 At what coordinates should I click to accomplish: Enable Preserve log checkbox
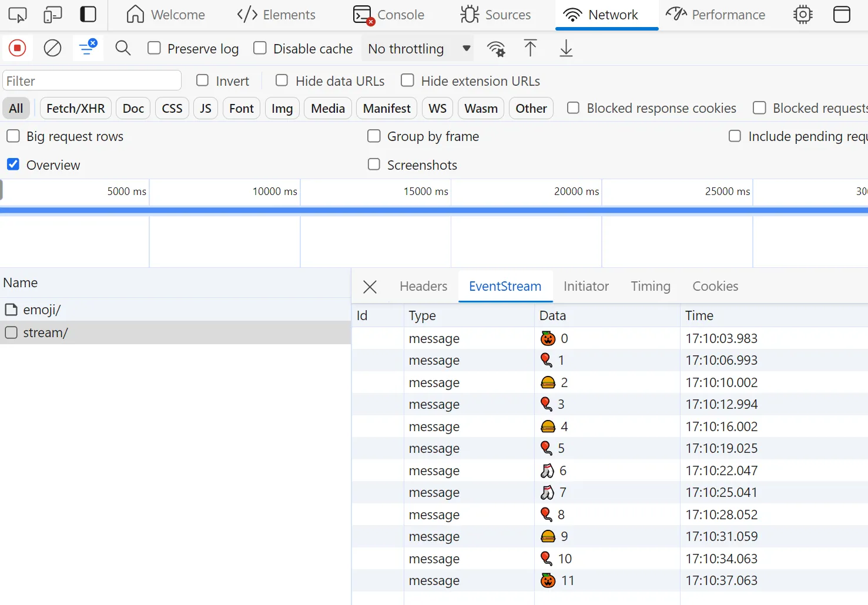pos(155,48)
